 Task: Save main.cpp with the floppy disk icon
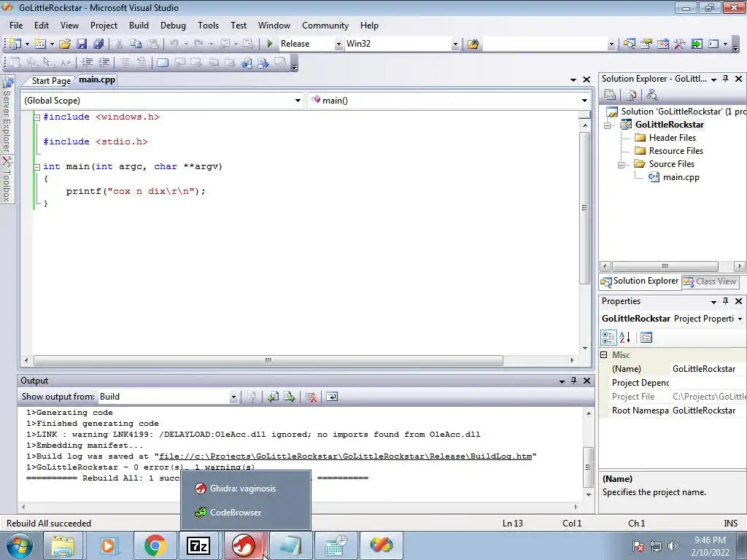pos(82,44)
